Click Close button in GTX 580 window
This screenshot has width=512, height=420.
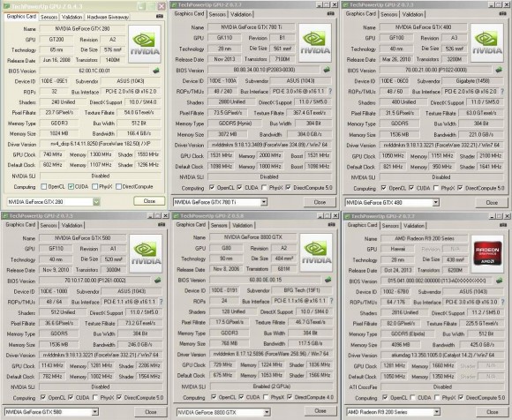point(151,412)
